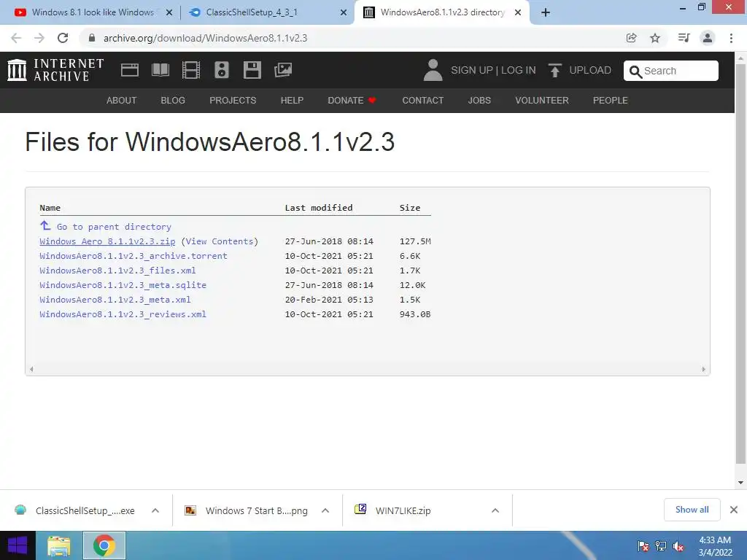The image size is (747, 560).
Task: Click the UPLOAD link text
Action: [x=589, y=70]
